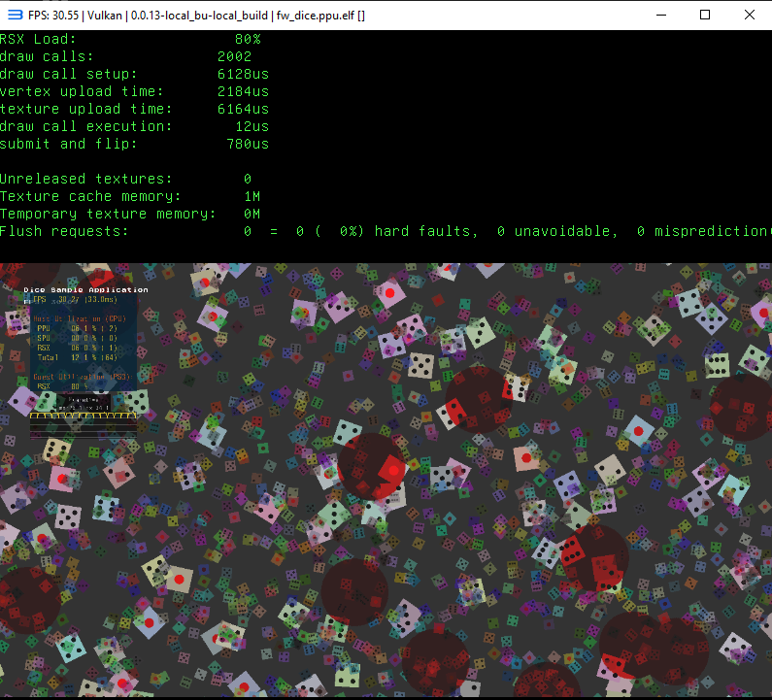Select the 'draw calls:' label
772x700 pixels.
tap(47, 56)
